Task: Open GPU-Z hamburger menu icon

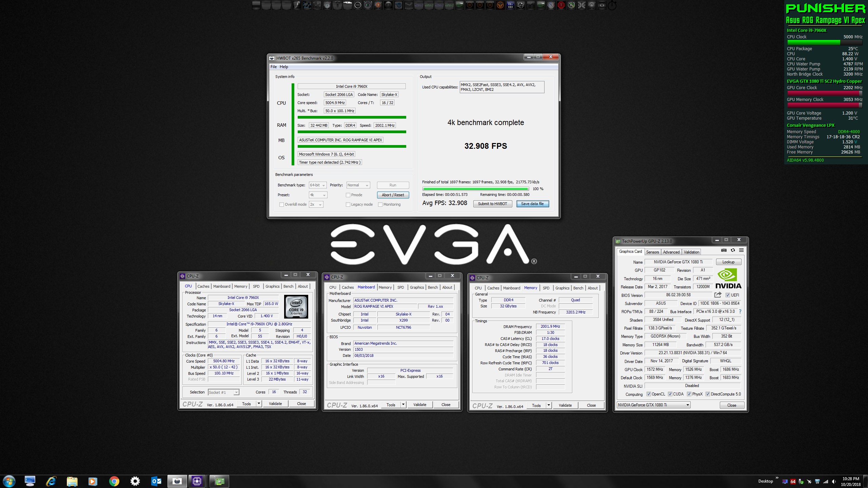Action: [x=742, y=250]
